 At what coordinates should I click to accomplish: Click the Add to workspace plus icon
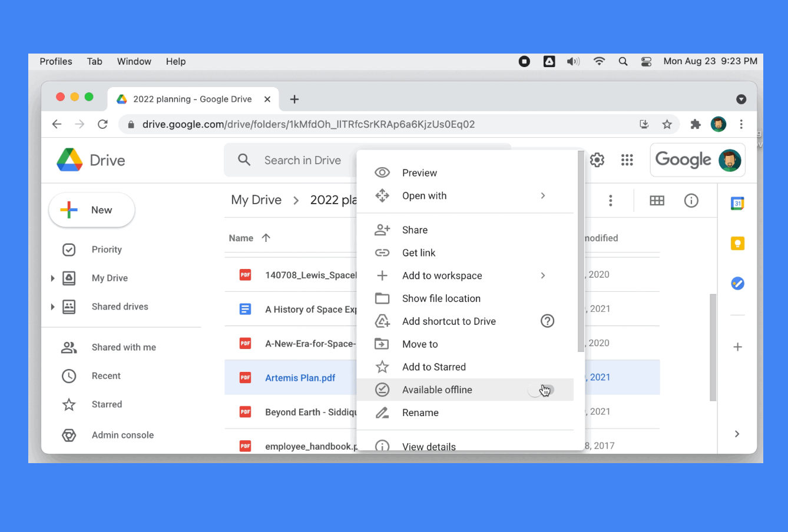382,275
